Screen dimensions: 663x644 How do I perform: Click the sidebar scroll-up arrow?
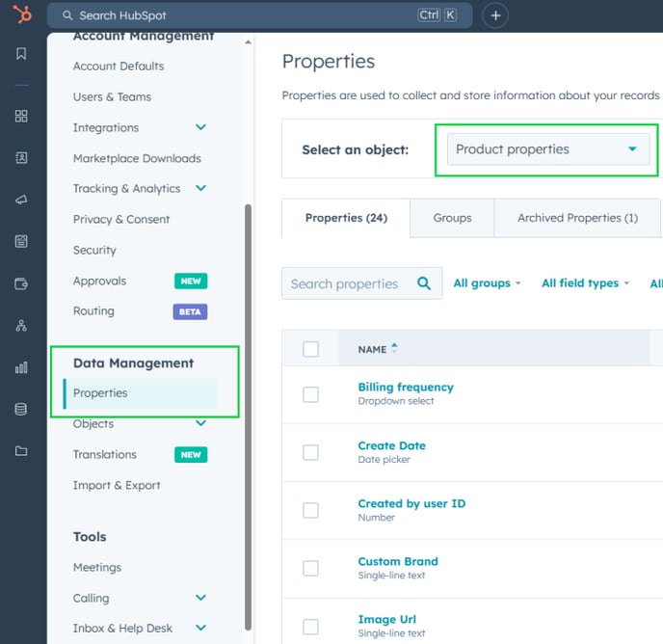[x=248, y=42]
